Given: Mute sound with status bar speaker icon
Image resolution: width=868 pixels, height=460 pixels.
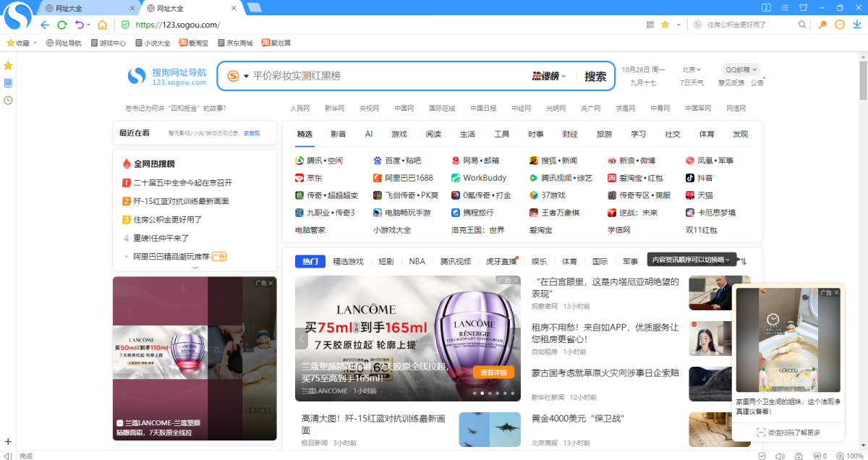Looking at the screenshot, I should click(780, 456).
